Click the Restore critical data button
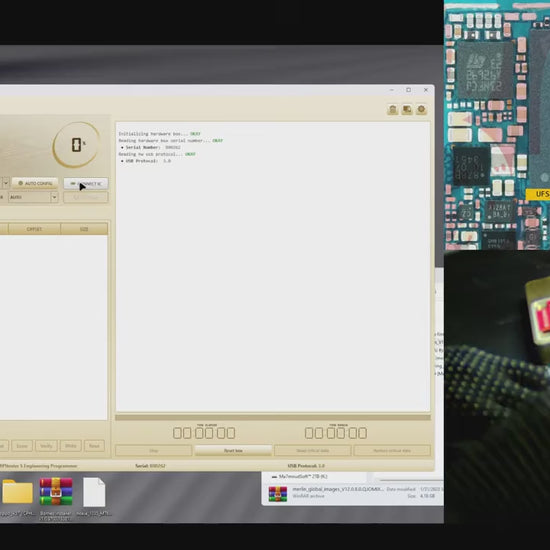550x550 pixels. click(392, 450)
